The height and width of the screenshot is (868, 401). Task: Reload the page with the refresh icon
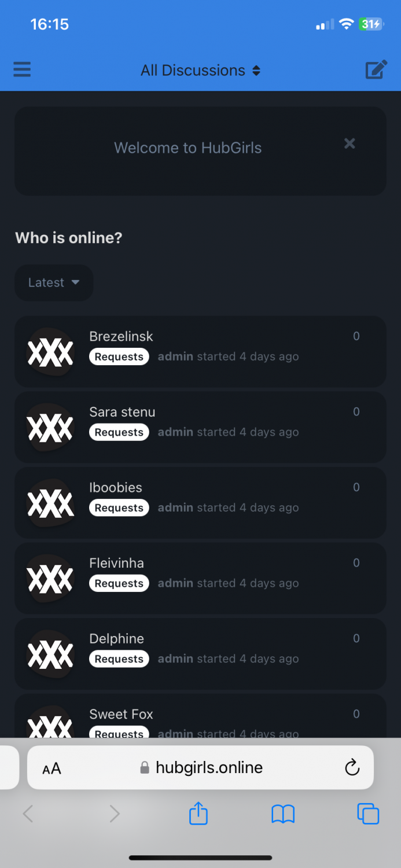click(x=352, y=767)
